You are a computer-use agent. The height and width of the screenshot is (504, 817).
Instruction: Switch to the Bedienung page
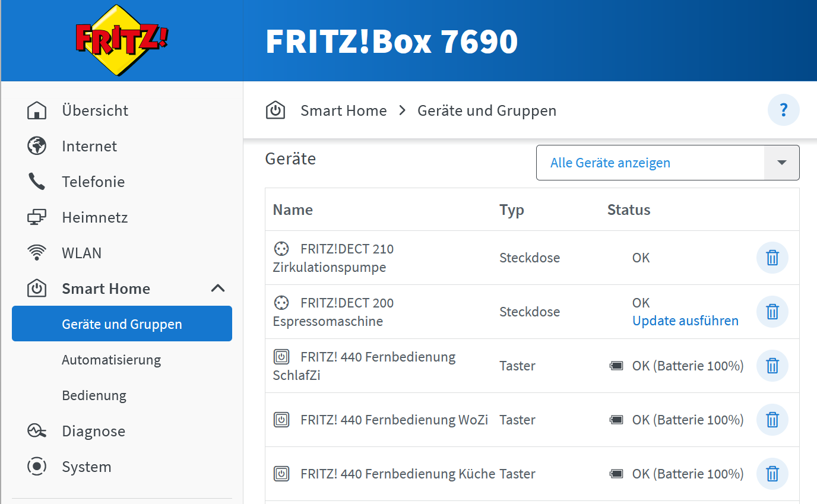tap(94, 395)
